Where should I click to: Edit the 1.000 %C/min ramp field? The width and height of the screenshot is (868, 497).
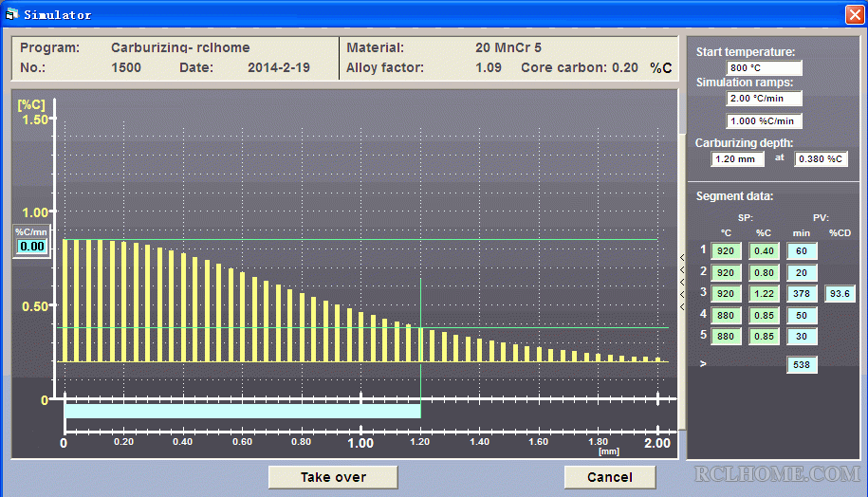(764, 120)
